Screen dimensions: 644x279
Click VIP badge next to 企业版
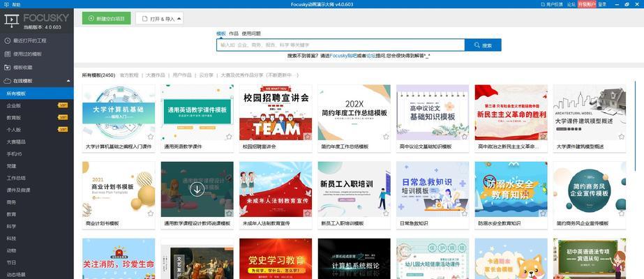point(63,105)
